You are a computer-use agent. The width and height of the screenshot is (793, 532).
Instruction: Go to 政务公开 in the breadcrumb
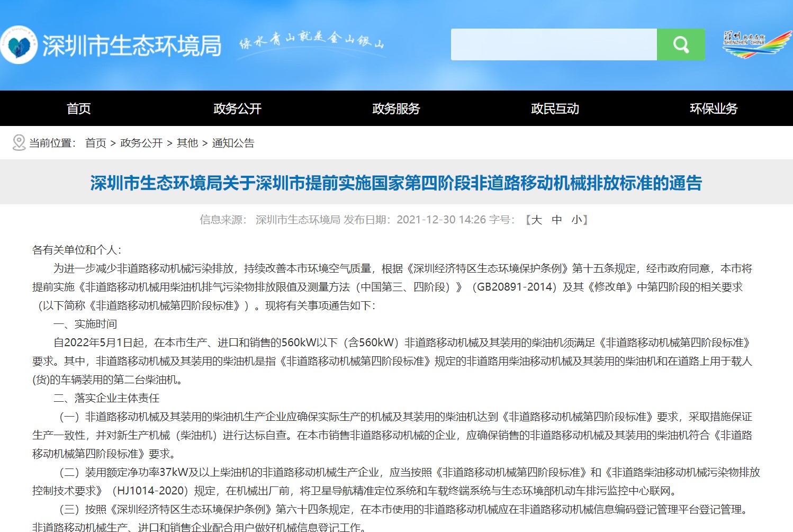click(x=141, y=143)
